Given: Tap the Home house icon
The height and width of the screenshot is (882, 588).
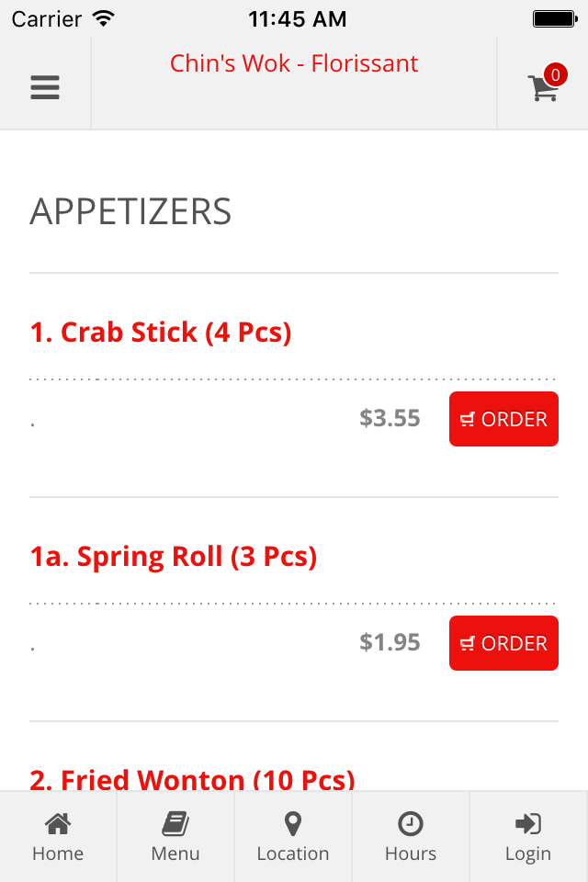Looking at the screenshot, I should pos(58,824).
